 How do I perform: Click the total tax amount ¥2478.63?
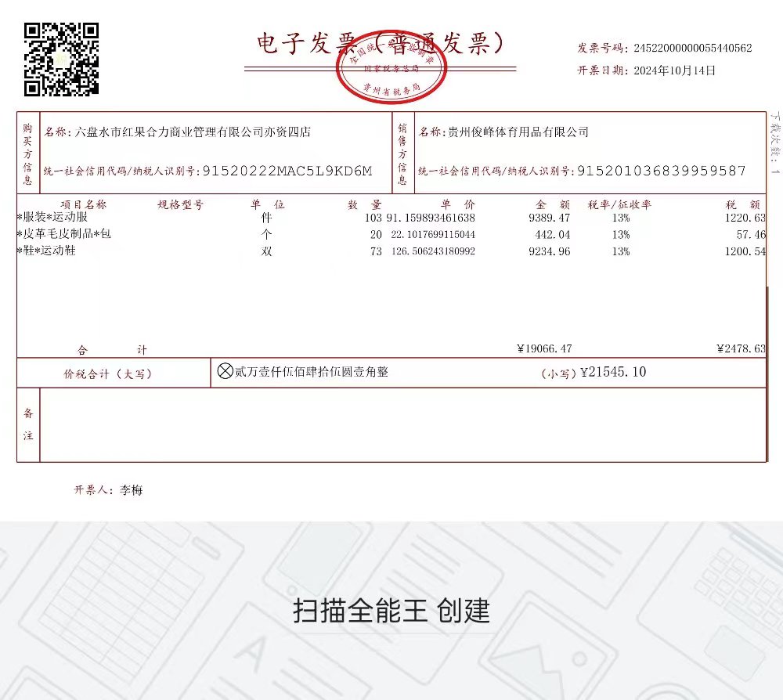[x=740, y=349]
